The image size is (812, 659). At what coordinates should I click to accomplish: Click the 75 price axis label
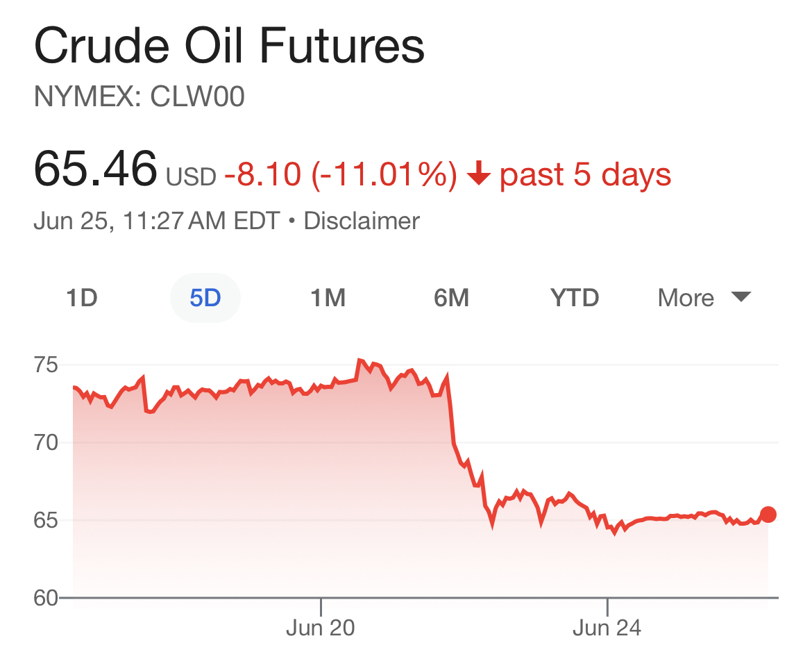coord(47,365)
